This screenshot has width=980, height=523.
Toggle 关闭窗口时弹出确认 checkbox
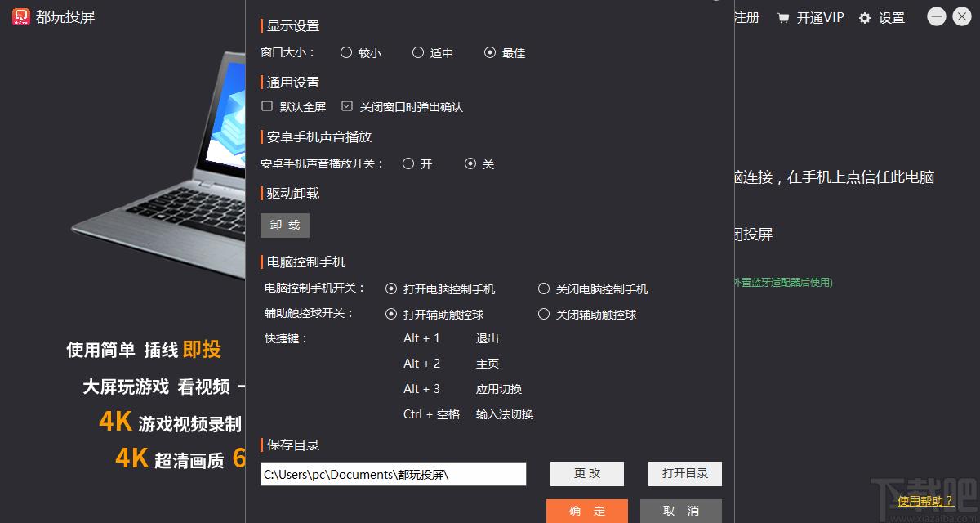pos(347,106)
